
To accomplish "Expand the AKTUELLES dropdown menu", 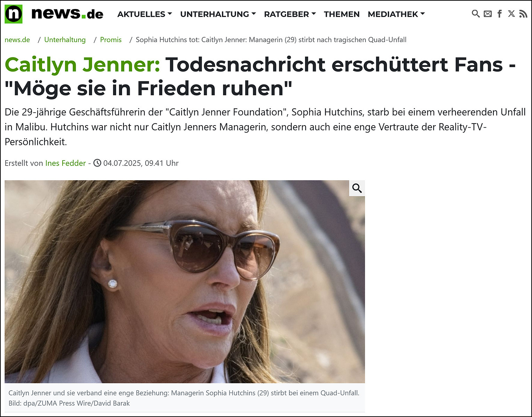I will [145, 14].
